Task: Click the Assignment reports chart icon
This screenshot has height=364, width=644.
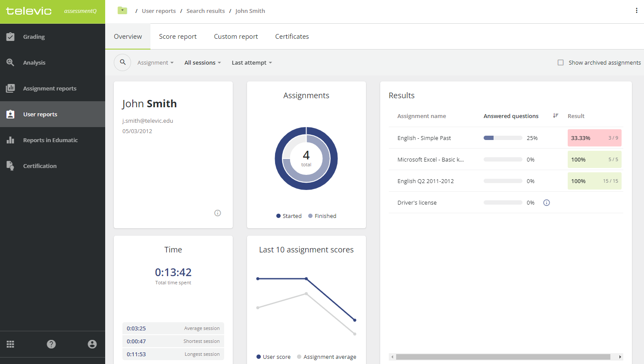Action: [10, 88]
